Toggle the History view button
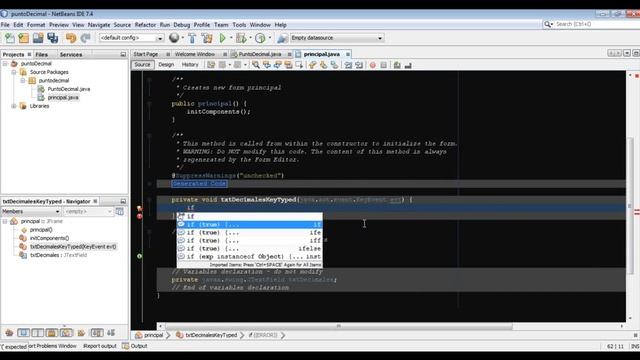This screenshot has width=640, height=360. (190, 64)
